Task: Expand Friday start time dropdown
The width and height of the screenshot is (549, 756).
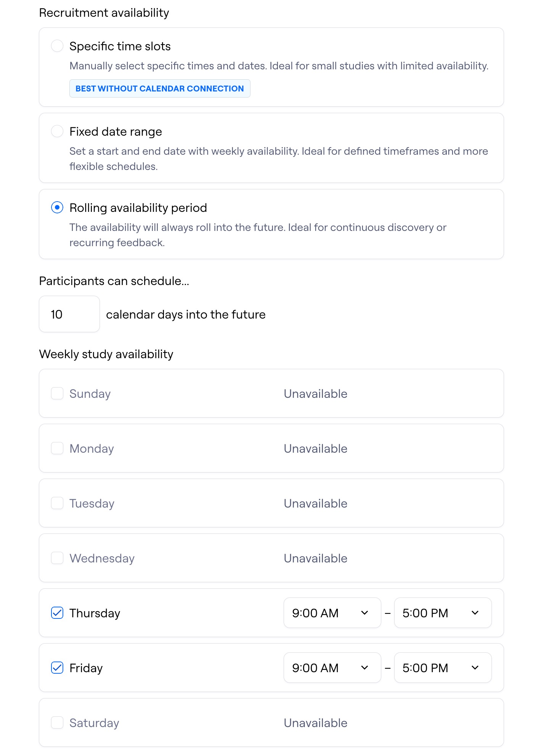Action: pos(332,668)
